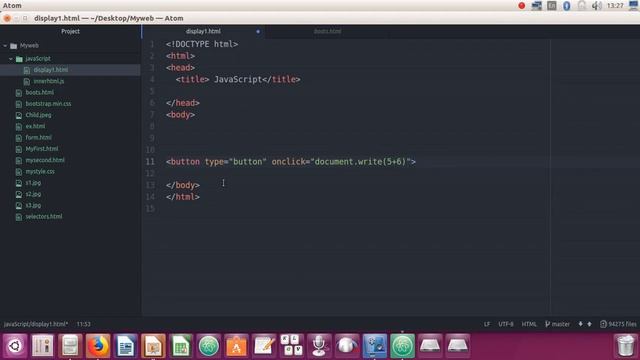Click the red recording indicator in tray
The height and width of the screenshot is (360, 640).
coord(522,5)
